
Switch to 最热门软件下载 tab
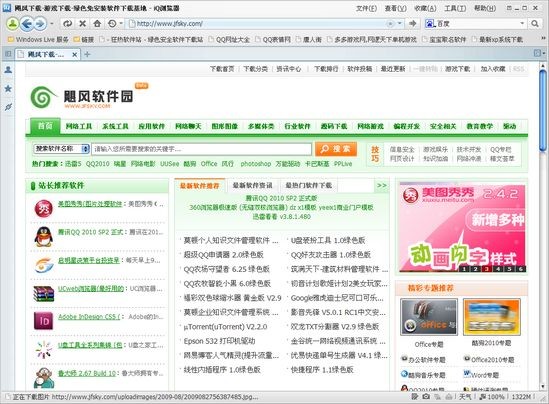coord(308,186)
